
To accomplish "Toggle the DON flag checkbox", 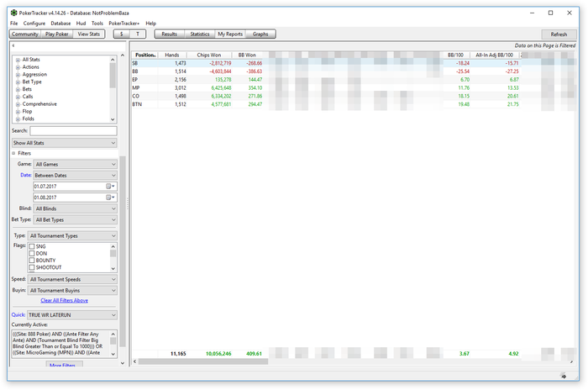I will tap(32, 253).
